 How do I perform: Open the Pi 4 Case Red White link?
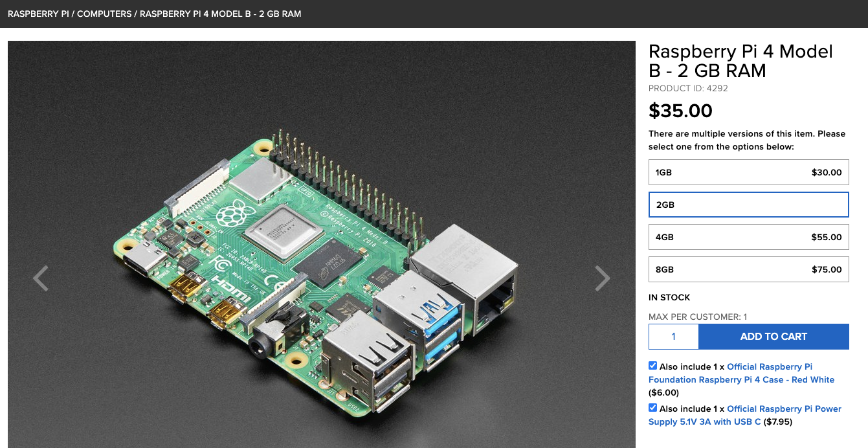tap(742, 373)
